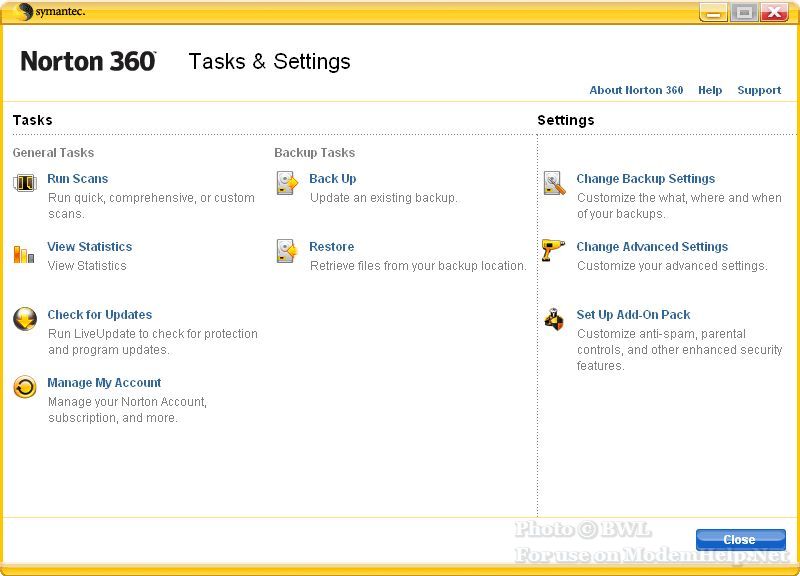The width and height of the screenshot is (800, 576).
Task: Open Change Backup Settings link
Action: tap(645, 179)
